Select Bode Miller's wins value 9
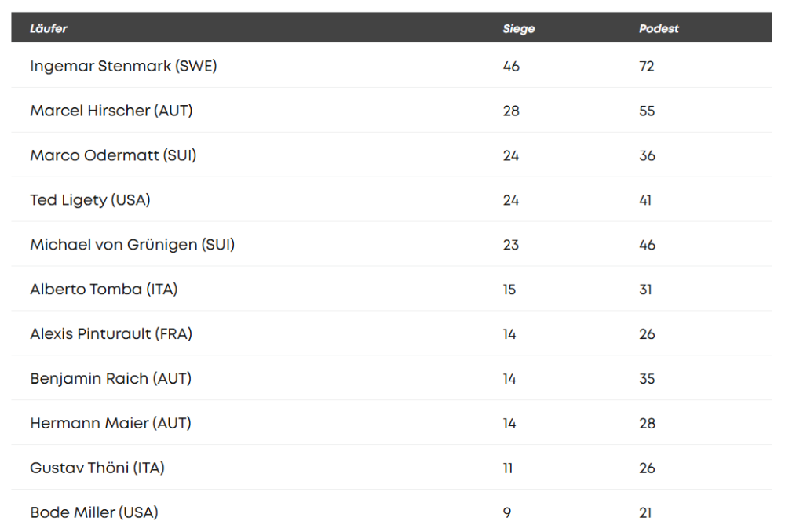The width and height of the screenshot is (785, 532). 507,513
